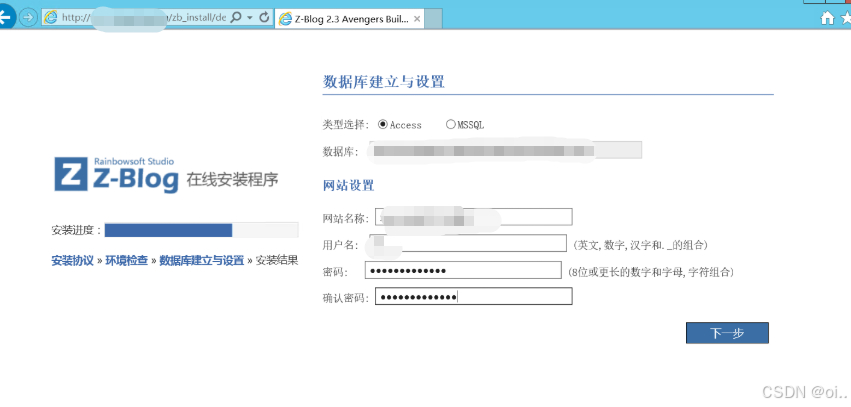This screenshot has height=407, width=851.
Task: Click the refresh icon in address bar
Action: pos(264,17)
